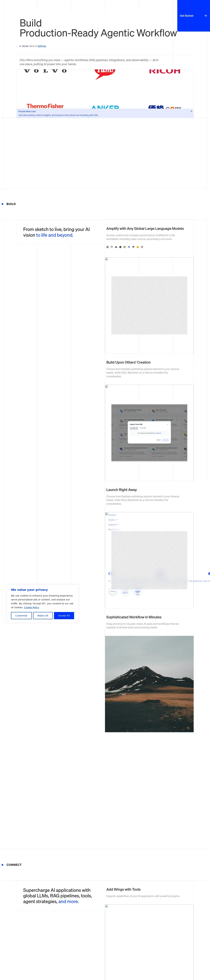The width and height of the screenshot is (210, 980).
Task: Click the LLM comparison placeholder image
Action: coord(149,305)
